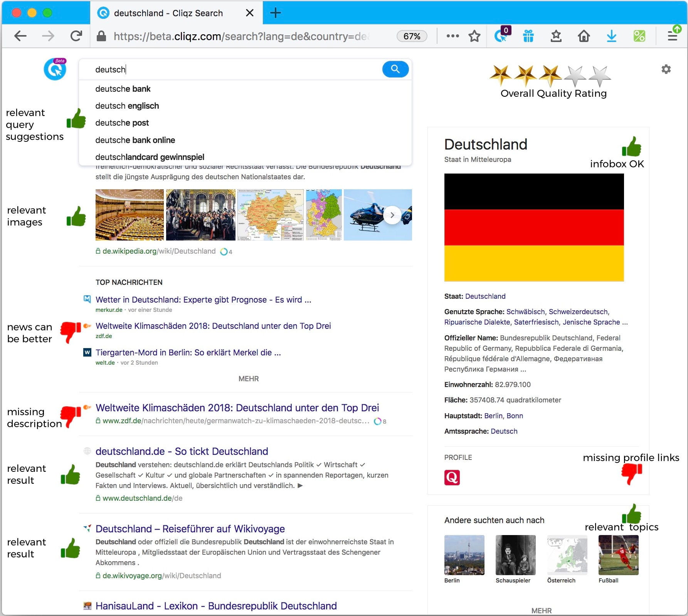Click the German flag image in infobox
The image size is (688, 616).
(534, 227)
